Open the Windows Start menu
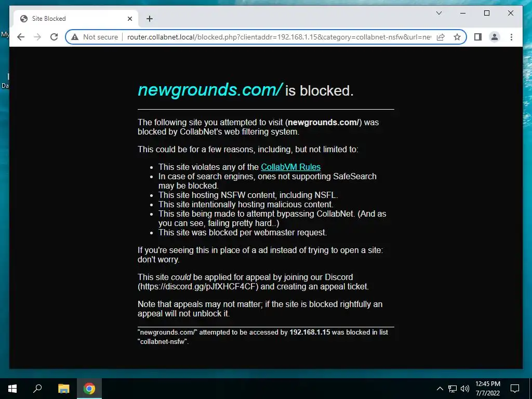The image size is (532, 399). (12, 389)
